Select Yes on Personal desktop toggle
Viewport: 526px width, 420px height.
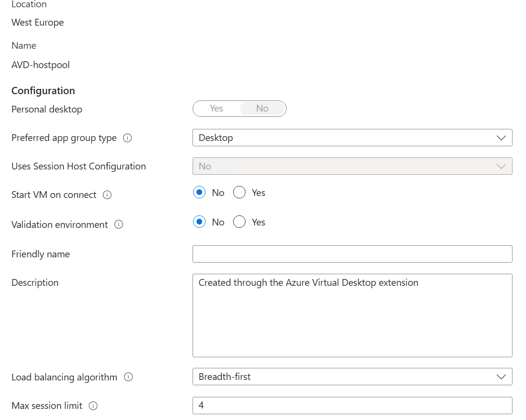click(216, 109)
